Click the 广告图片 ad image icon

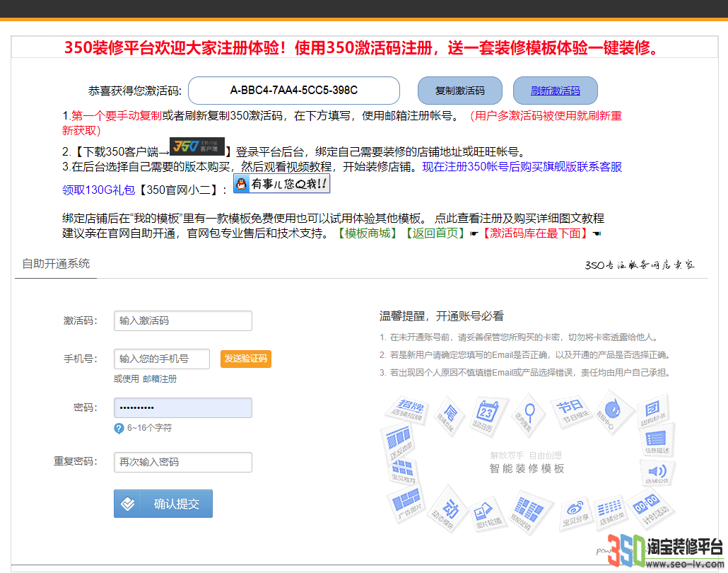click(x=406, y=504)
